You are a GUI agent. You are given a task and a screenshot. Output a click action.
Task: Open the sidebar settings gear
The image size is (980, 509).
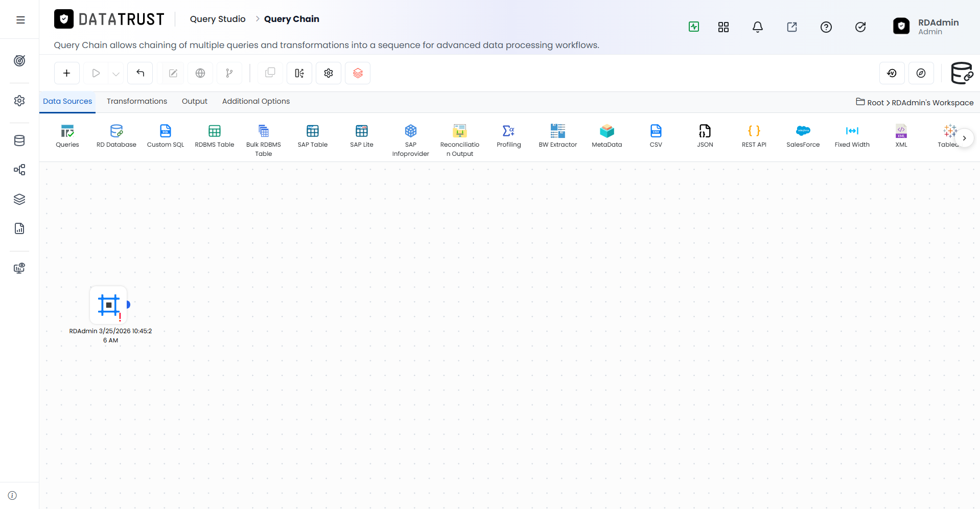coord(19,101)
